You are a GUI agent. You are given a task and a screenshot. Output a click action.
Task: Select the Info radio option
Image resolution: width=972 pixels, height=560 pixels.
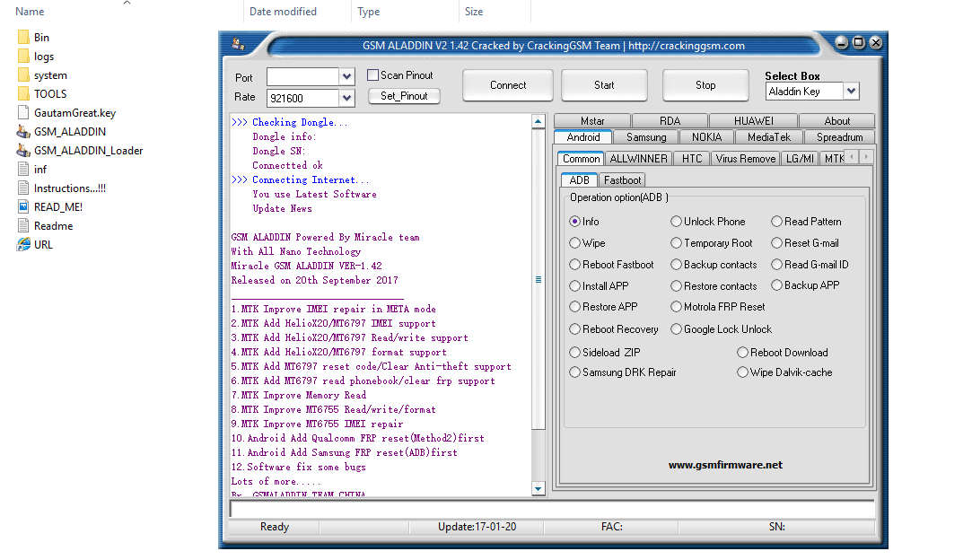[574, 222]
